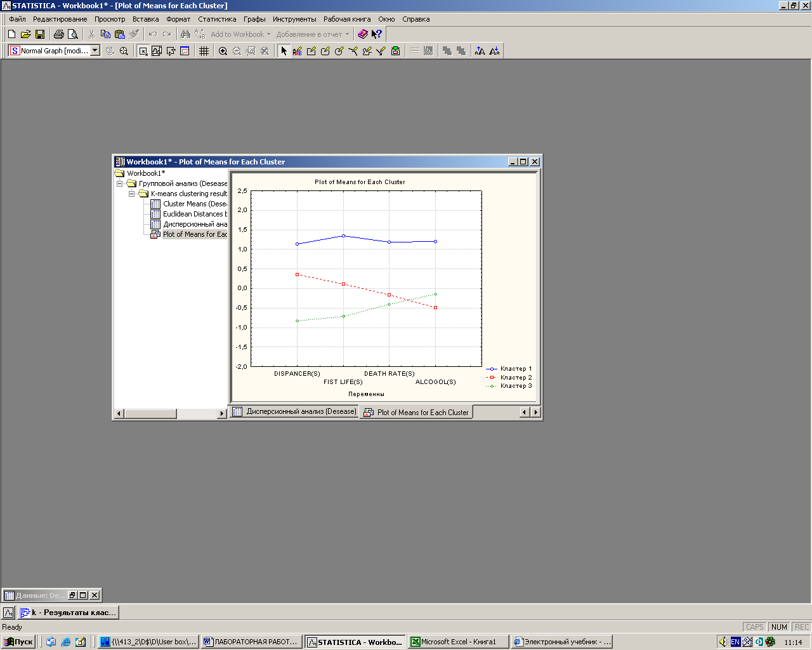812x650 pixels.
Task: Click the Пуск start button
Action: pyautogui.click(x=18, y=642)
